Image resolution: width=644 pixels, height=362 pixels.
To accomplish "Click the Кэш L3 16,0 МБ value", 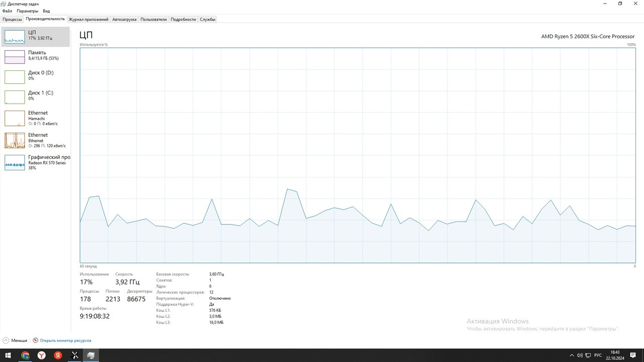I will coord(216,322).
